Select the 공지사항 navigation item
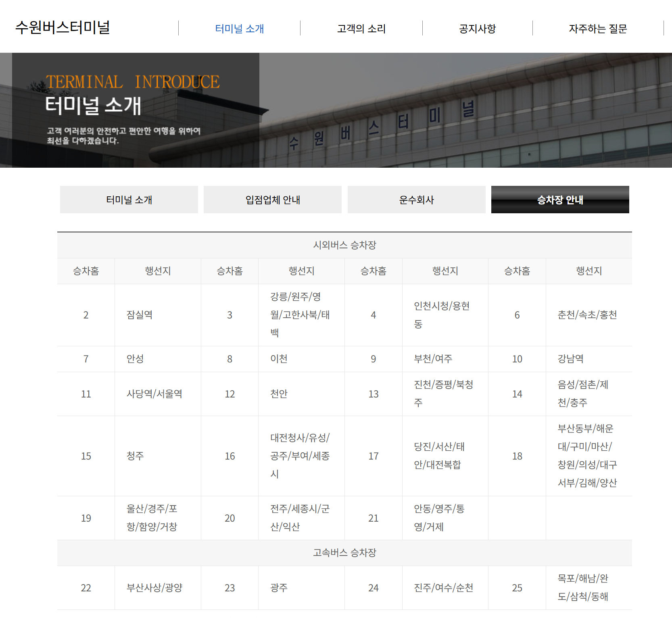The image size is (672, 618). [477, 29]
